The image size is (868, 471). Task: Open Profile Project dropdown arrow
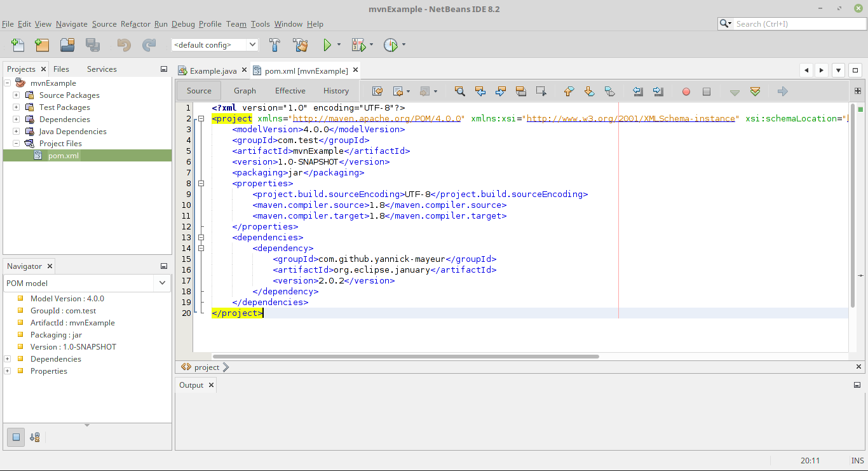point(403,45)
